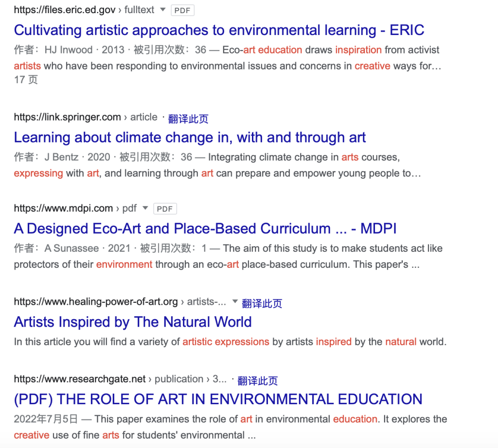Open A Designed Eco-Art MDPI result

[x=205, y=228]
